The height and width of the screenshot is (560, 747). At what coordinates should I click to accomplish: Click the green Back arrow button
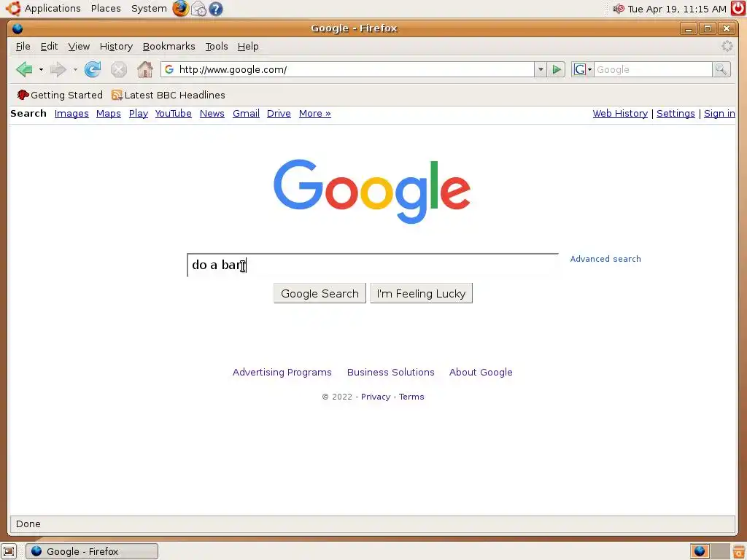[24, 69]
